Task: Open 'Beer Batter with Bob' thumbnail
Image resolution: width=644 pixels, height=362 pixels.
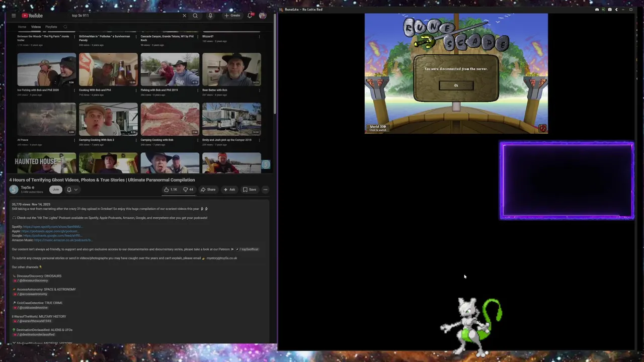Action: click(231, 69)
